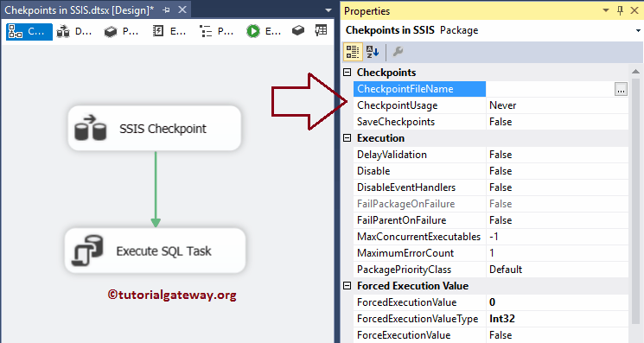Select the Disable property row
This screenshot has width=644, height=343.
coord(419,171)
